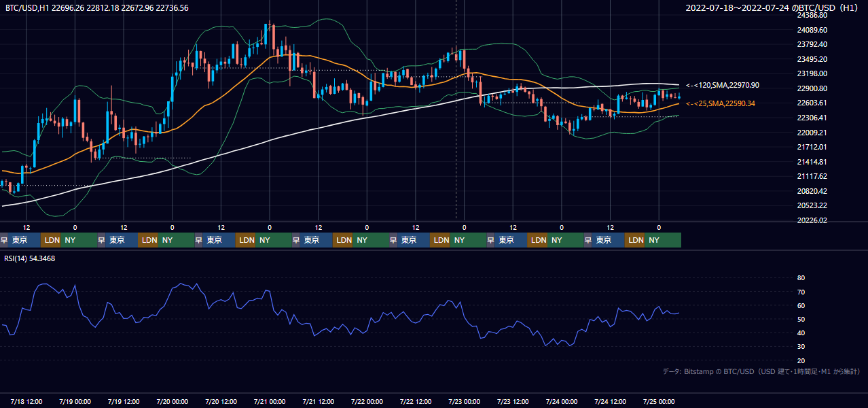Click price axis value 24089.69
Image resolution: width=868 pixels, height=408 pixels.
[x=812, y=30]
